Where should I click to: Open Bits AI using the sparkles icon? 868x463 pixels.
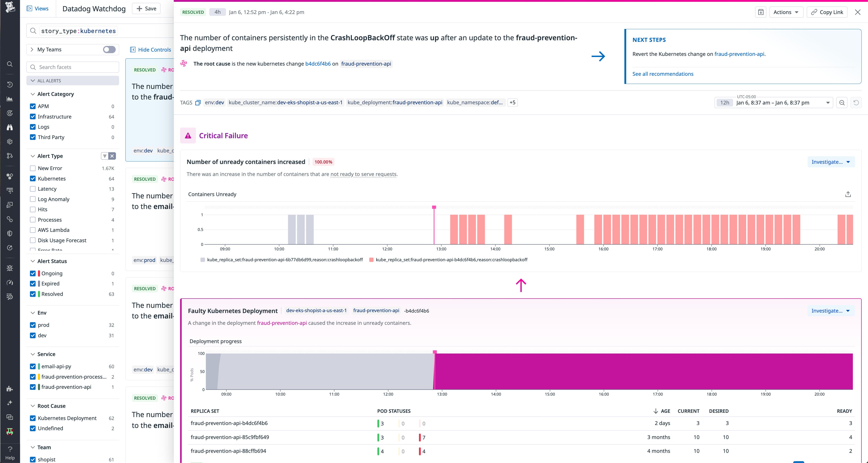click(9, 403)
